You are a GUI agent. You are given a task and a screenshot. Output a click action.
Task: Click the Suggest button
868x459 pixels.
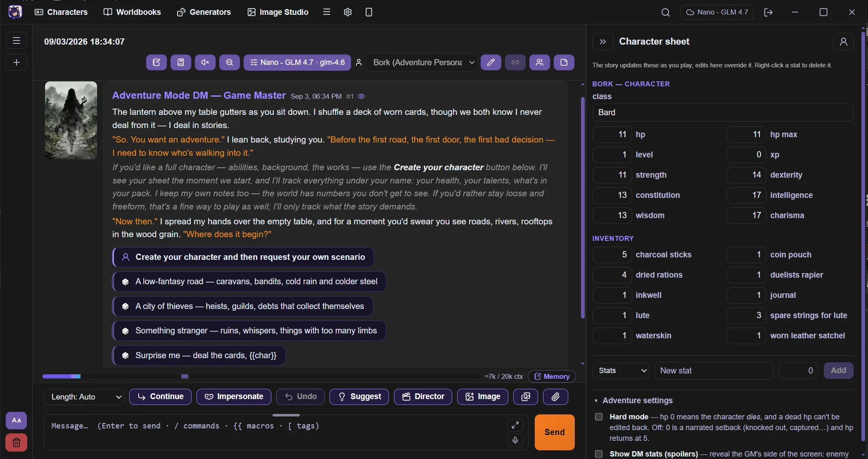tap(359, 397)
